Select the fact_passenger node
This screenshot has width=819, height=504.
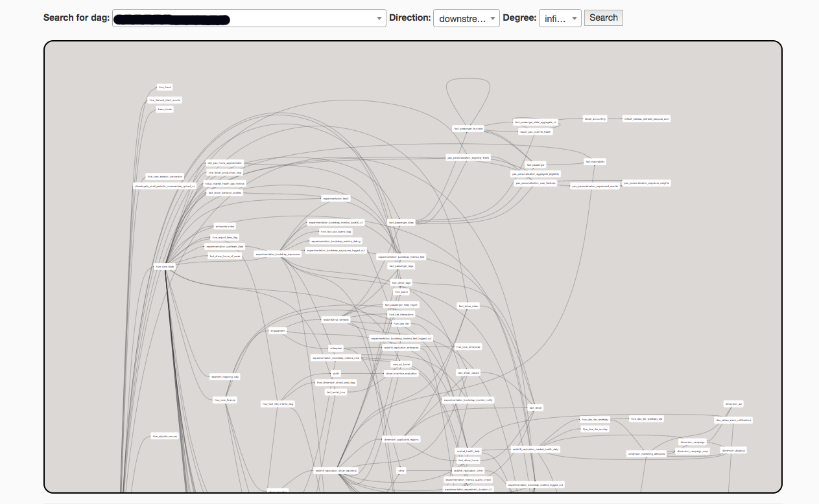click(536, 165)
